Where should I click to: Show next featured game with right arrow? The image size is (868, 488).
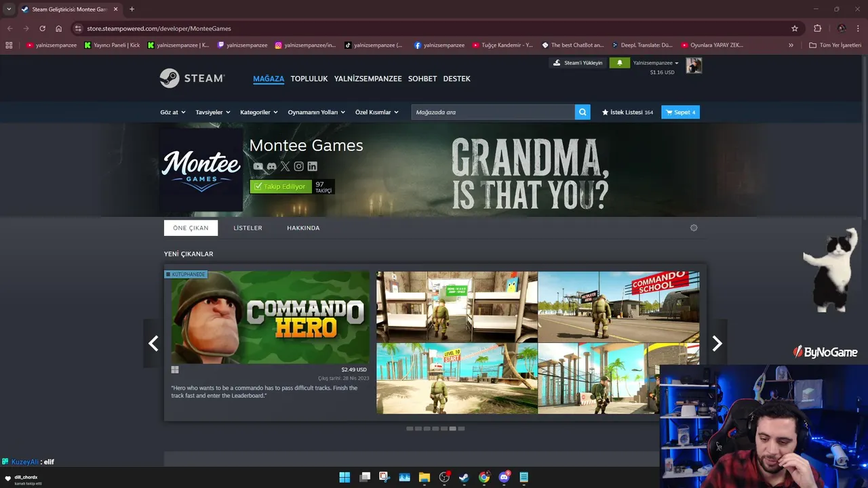(x=717, y=344)
